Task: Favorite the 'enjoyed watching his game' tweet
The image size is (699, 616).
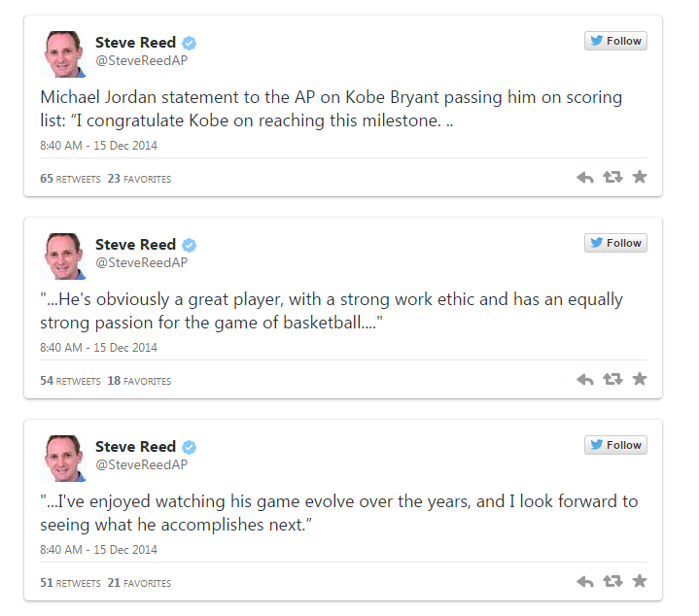Action: (640, 582)
